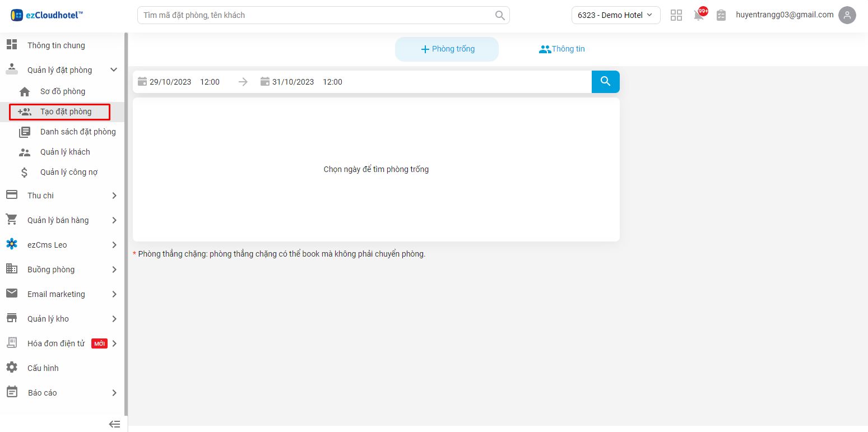Open Sơ đồ phòng in sidebar

point(62,91)
